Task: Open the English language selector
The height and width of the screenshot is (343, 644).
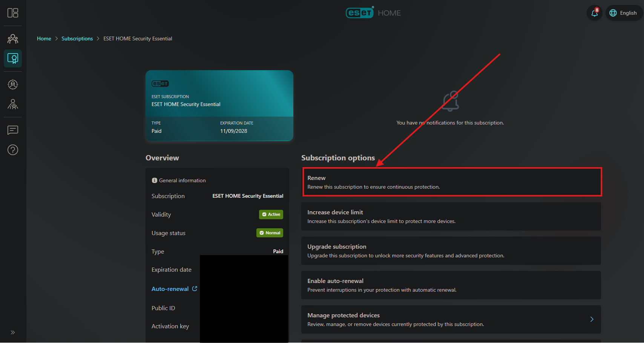Action: tap(624, 13)
